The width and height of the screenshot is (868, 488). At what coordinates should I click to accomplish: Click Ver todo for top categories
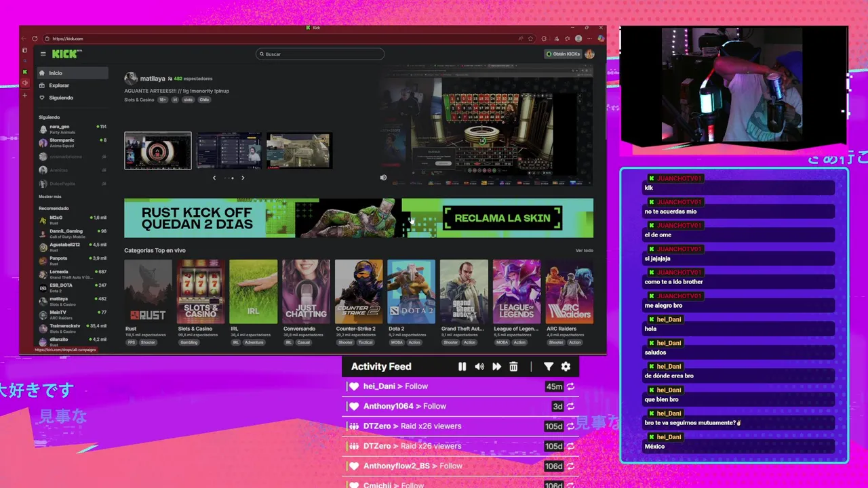[585, 251]
